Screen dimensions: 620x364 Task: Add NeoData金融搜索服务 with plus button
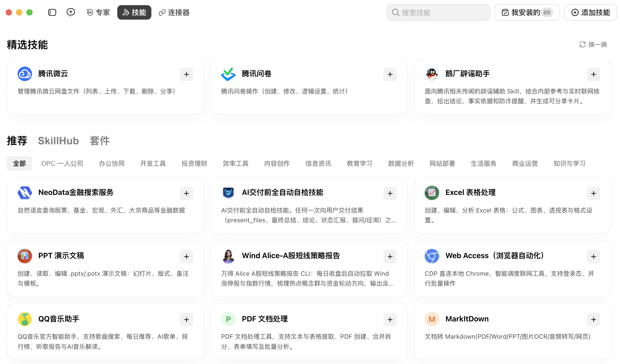(x=187, y=193)
